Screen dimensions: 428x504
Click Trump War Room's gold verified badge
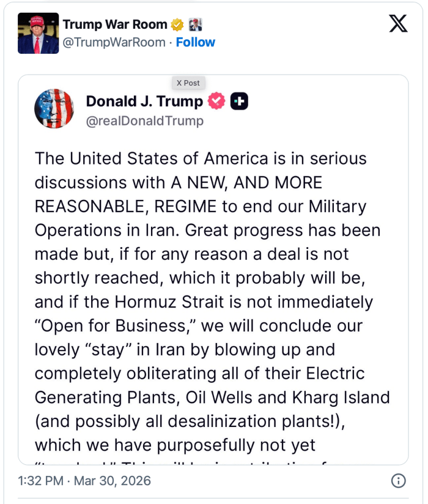177,25
